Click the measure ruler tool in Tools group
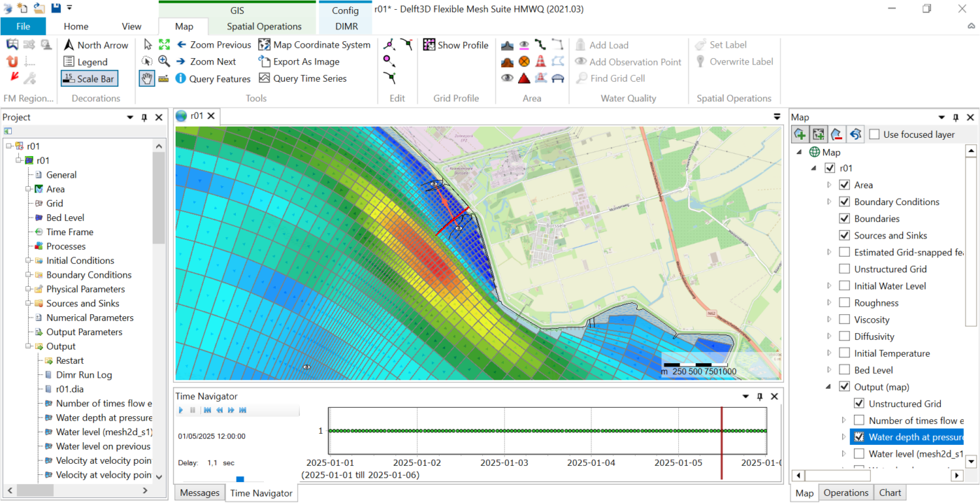The height and width of the screenshot is (503, 980). tap(164, 78)
